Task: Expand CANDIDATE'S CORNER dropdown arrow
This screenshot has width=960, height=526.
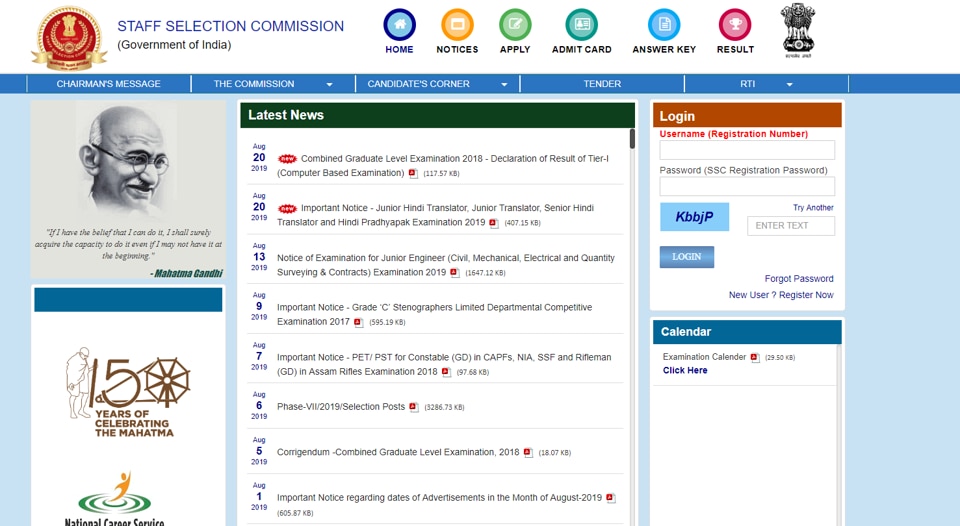Action: pyautogui.click(x=504, y=85)
